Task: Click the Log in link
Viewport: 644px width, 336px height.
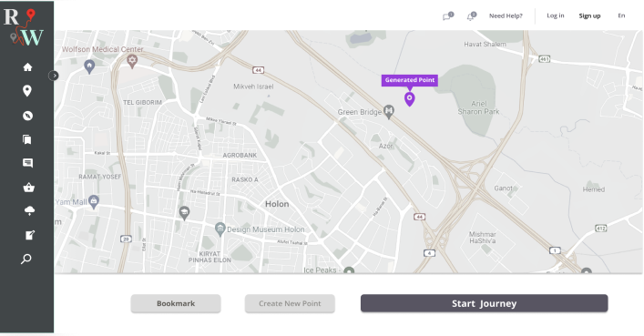Action: (x=556, y=15)
